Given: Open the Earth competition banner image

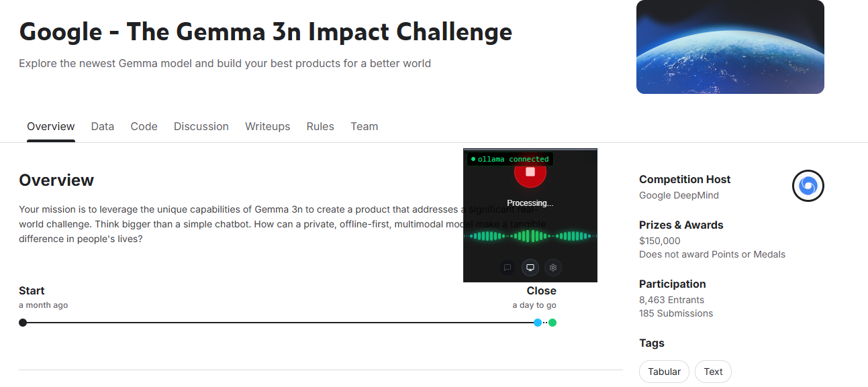Looking at the screenshot, I should click(730, 47).
